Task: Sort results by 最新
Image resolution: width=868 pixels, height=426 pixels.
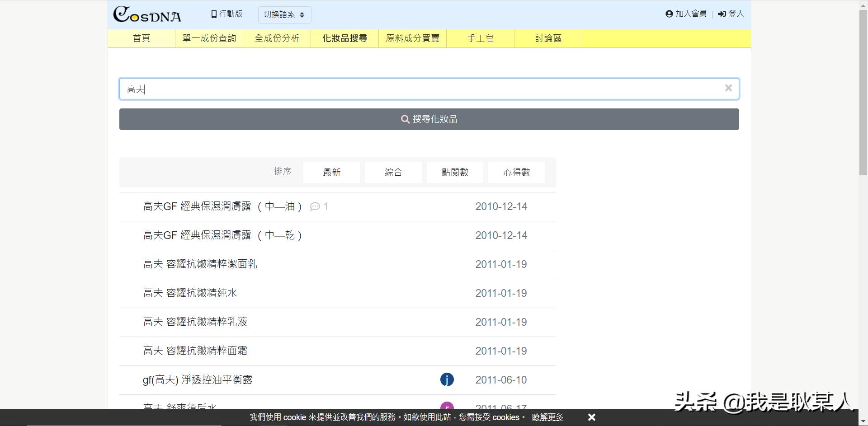Action: (x=331, y=172)
